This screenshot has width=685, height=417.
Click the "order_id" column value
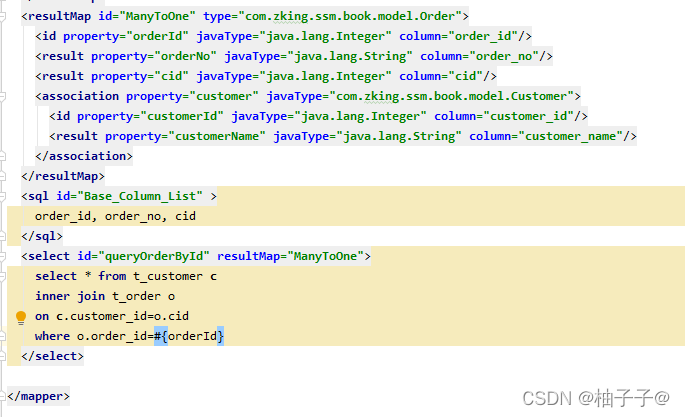click(x=483, y=36)
